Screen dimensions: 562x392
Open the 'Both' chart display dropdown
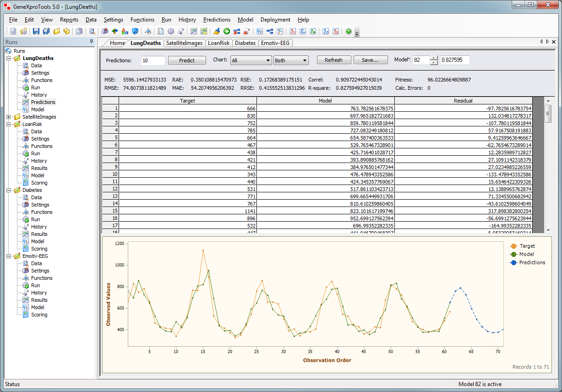click(x=291, y=60)
